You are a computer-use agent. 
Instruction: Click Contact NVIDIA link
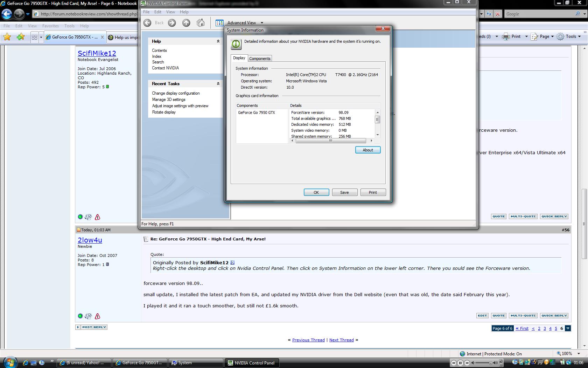click(x=165, y=68)
